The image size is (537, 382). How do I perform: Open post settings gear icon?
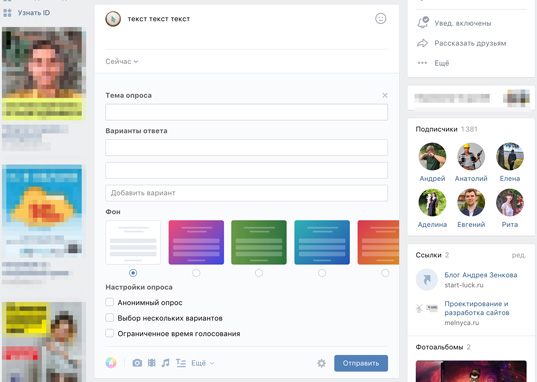pos(321,363)
